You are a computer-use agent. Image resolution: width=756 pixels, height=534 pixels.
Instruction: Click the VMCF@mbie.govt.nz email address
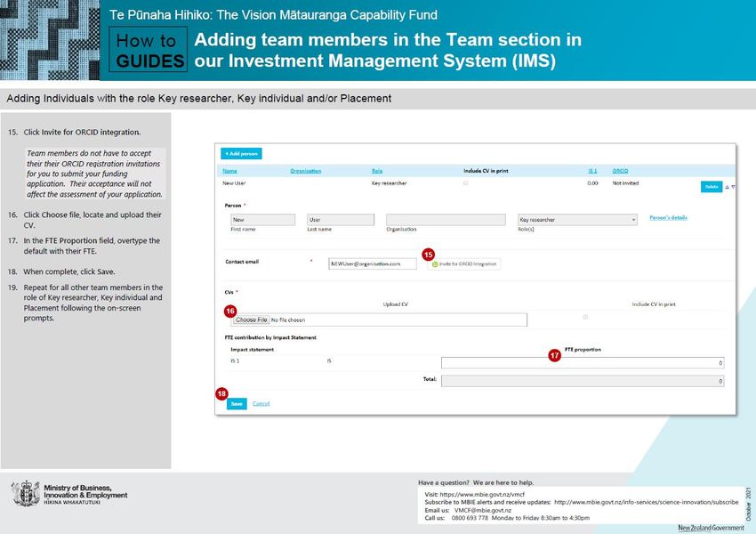(482, 510)
